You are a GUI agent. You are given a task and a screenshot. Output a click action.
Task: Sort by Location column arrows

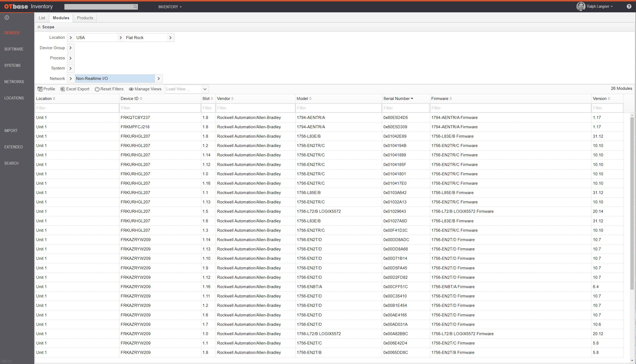pyautogui.click(x=54, y=99)
